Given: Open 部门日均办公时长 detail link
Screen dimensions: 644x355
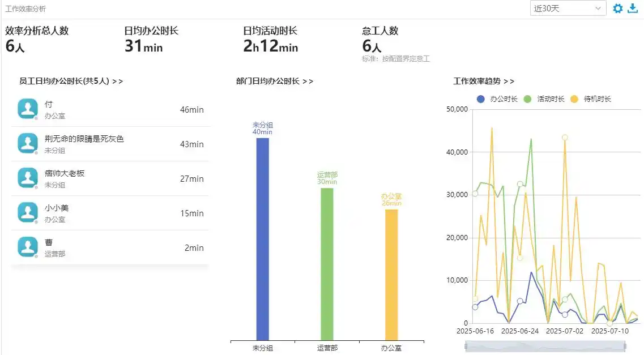Looking at the screenshot, I should [274, 82].
